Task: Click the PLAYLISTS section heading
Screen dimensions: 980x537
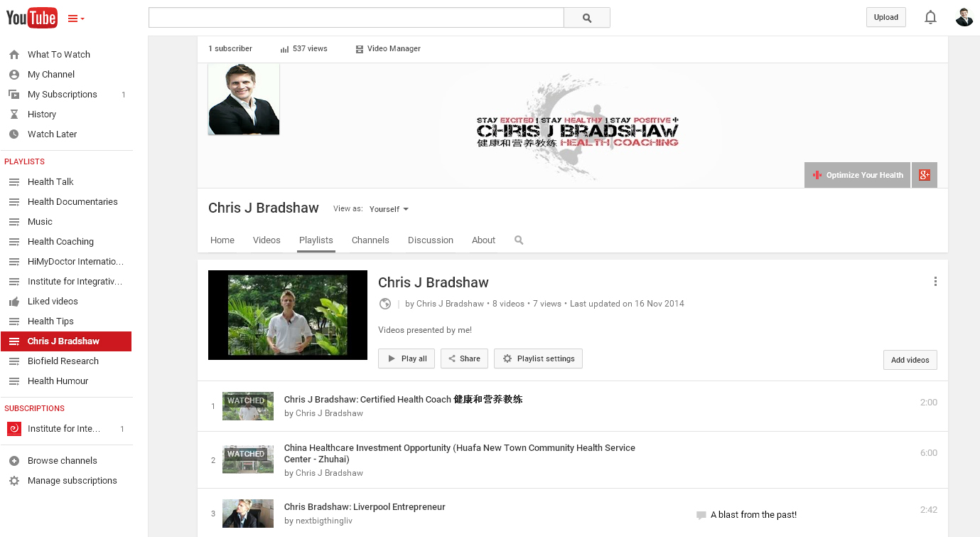Action: point(25,161)
